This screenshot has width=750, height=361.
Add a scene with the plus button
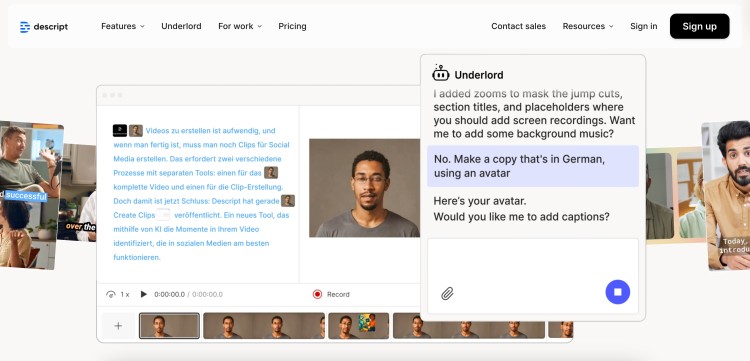(x=118, y=326)
